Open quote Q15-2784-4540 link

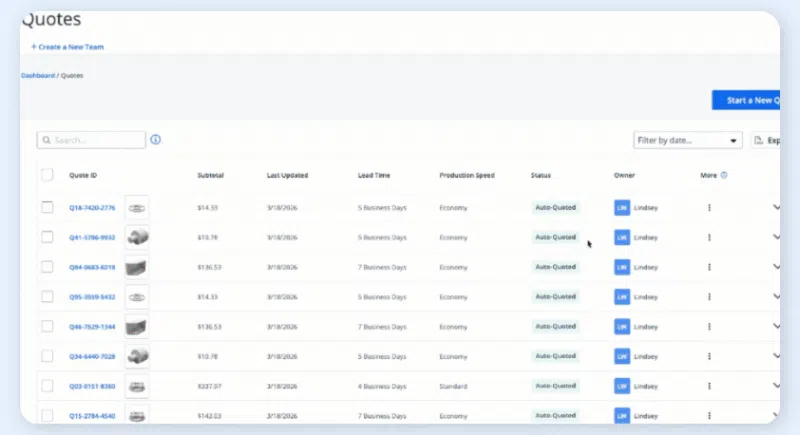click(92, 416)
